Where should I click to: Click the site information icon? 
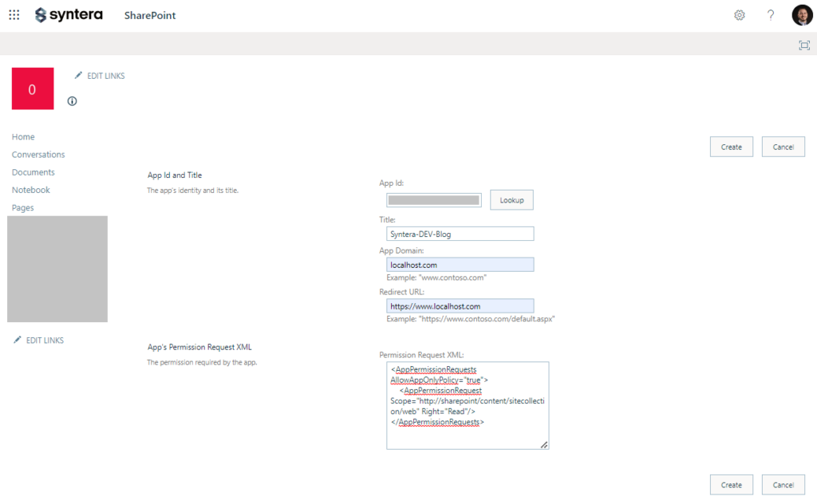click(x=72, y=101)
